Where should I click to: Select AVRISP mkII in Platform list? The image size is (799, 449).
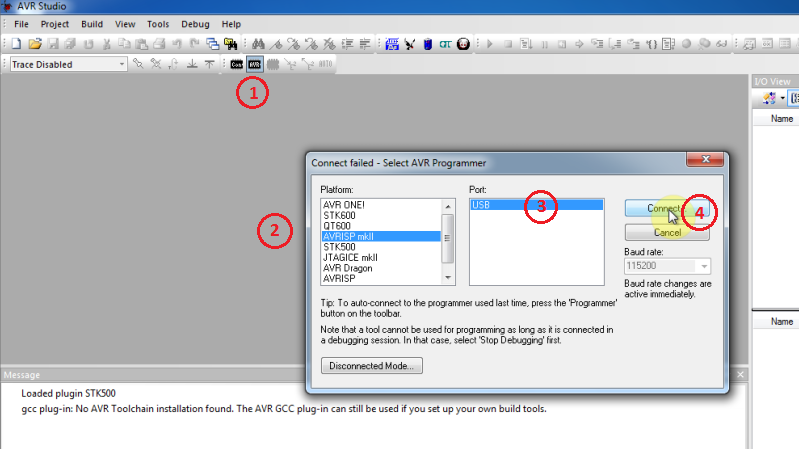click(381, 236)
